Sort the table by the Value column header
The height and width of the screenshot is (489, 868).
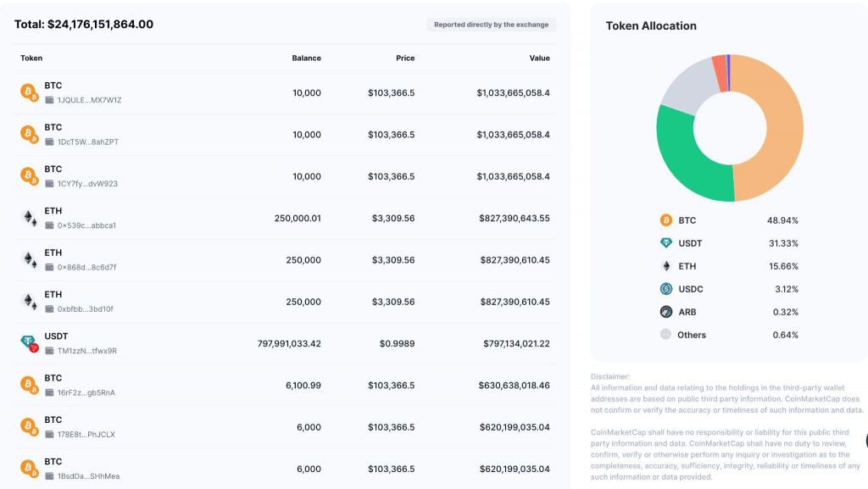[x=539, y=58]
